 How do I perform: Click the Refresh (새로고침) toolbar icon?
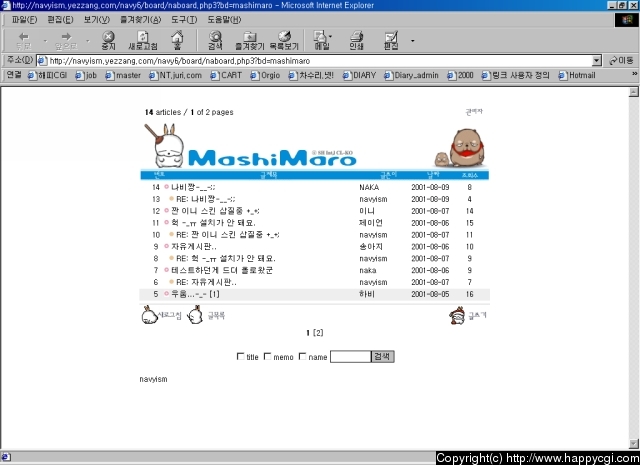point(143,37)
